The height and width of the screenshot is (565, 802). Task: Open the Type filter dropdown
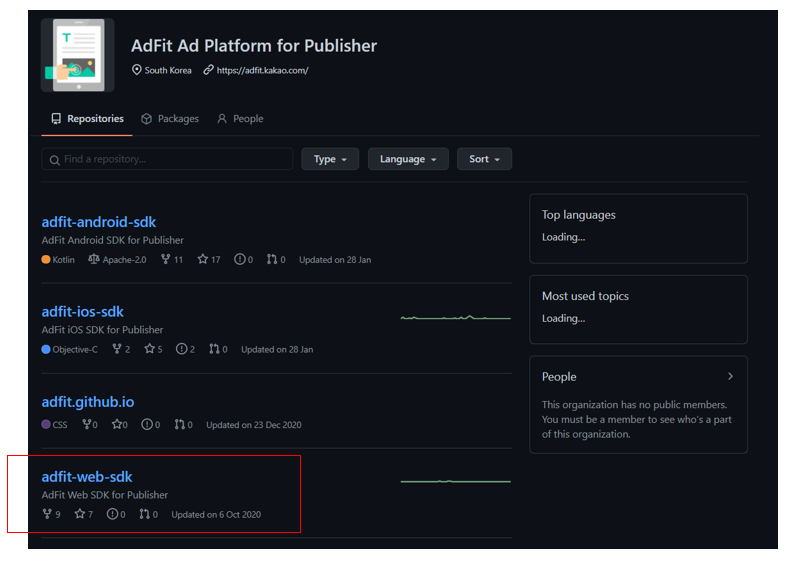[330, 159]
